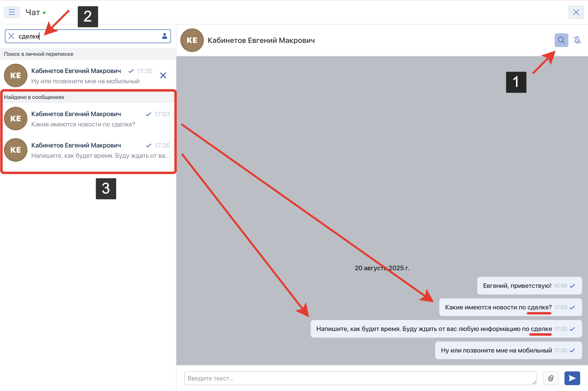Open the hamburger menu next to Чат
The width and height of the screenshot is (588, 391).
tap(12, 12)
